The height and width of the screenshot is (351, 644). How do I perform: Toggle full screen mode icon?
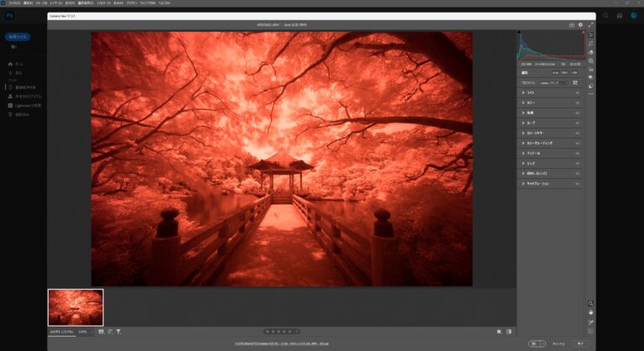[x=590, y=24]
